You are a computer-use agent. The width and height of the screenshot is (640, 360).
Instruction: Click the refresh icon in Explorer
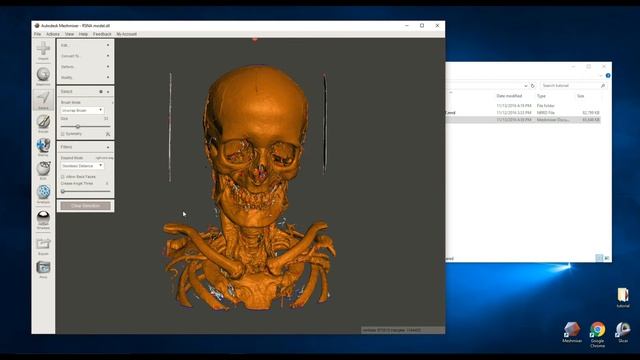click(533, 86)
